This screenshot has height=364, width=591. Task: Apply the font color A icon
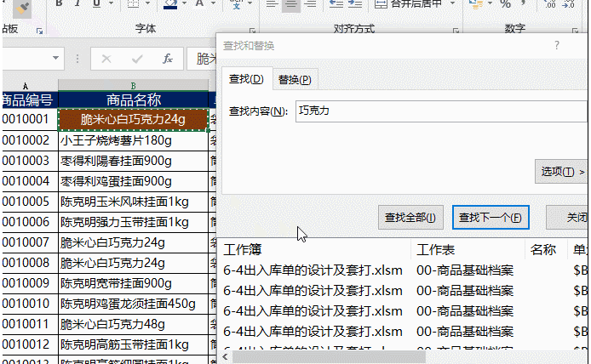coord(199,3)
